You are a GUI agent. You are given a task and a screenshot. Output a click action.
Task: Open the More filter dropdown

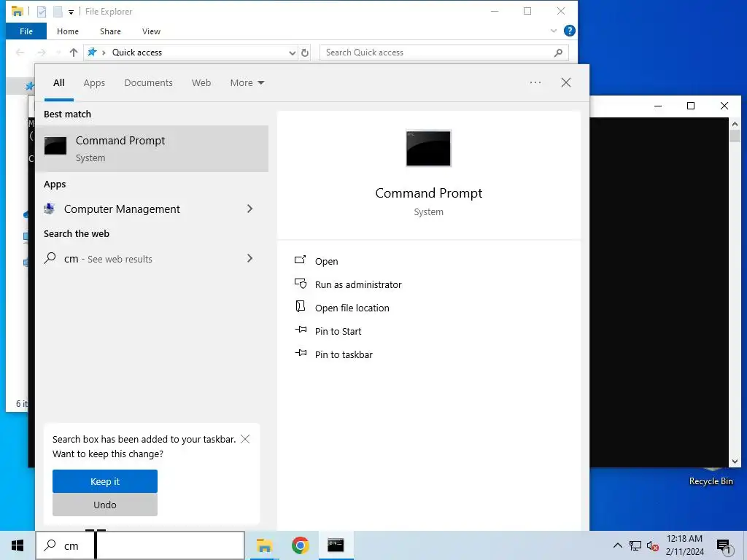click(247, 83)
